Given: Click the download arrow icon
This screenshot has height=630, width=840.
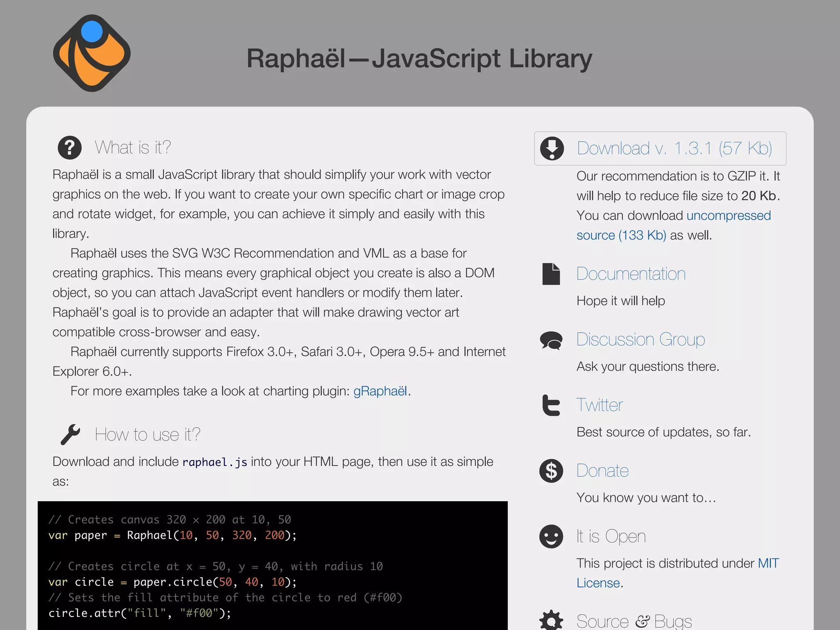Looking at the screenshot, I should coord(552,148).
